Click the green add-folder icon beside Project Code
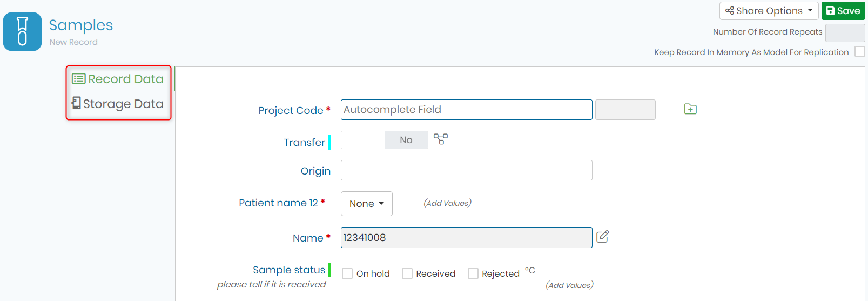The image size is (868, 301). pos(690,109)
